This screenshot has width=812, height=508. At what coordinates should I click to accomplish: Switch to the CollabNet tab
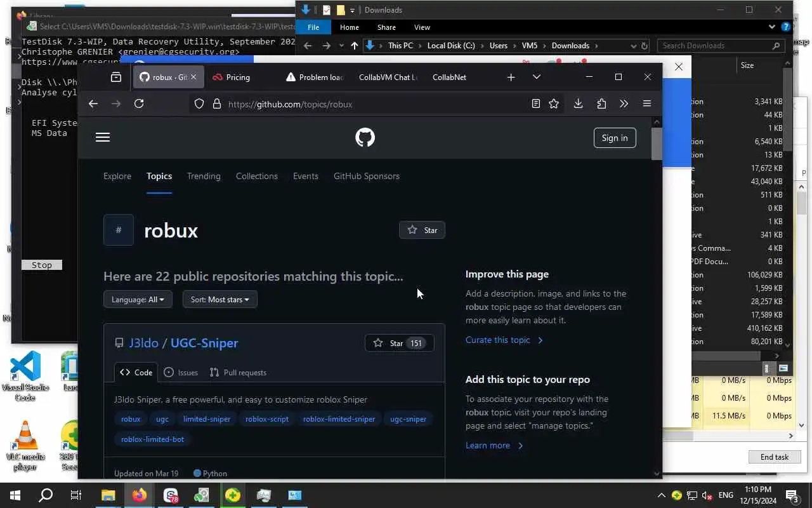coord(449,77)
